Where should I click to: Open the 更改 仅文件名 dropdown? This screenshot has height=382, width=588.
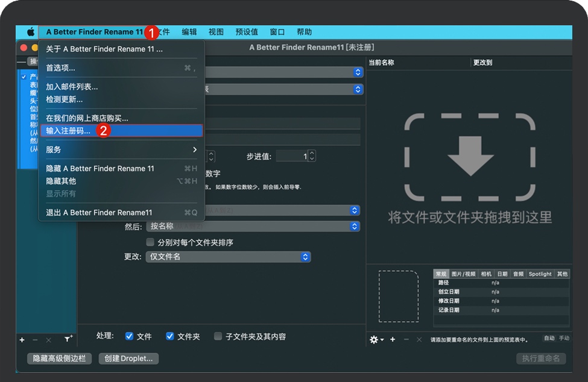point(228,257)
